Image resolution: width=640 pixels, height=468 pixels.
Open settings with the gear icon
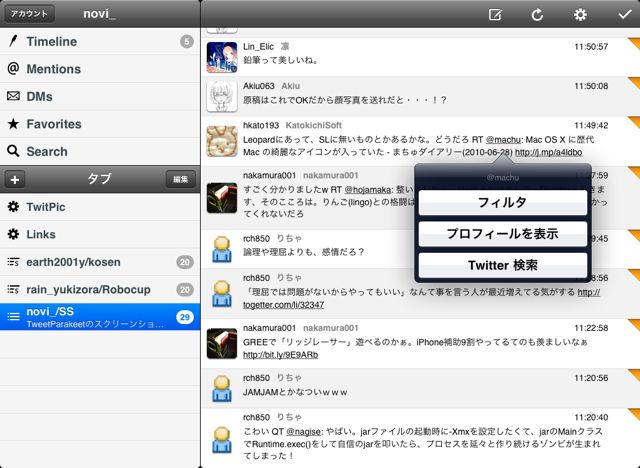pos(580,15)
